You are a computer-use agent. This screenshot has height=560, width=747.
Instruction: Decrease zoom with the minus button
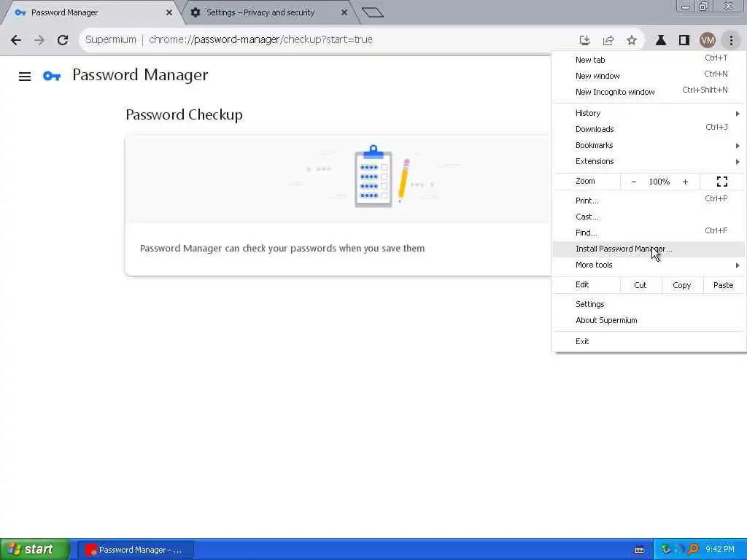[634, 182]
